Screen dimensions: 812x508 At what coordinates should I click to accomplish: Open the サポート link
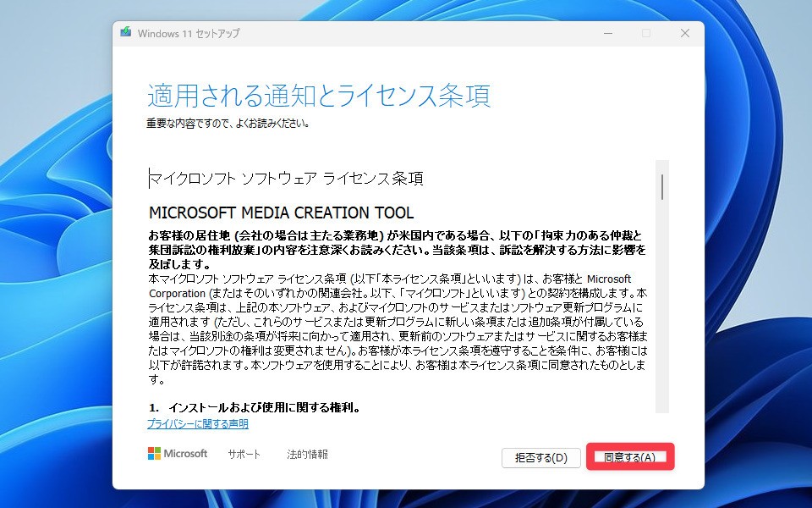[244, 454]
